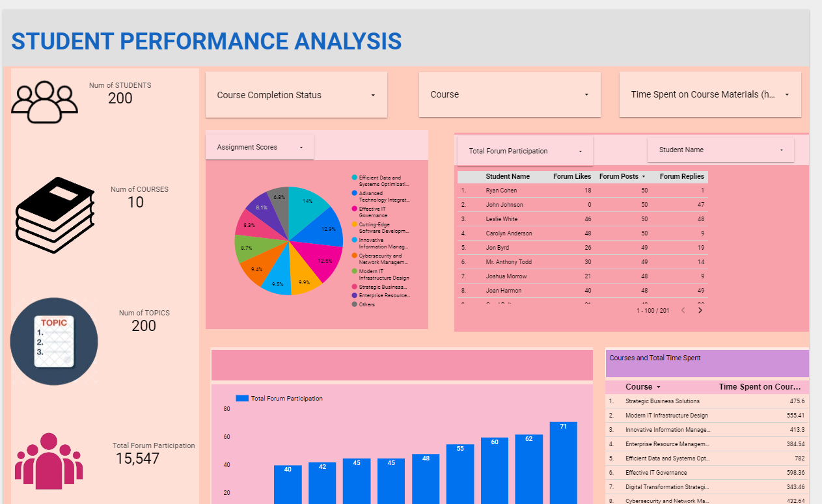Viewport: 822px width, 504px height.
Task: Click the TOPIC notepad icon
Action: click(54, 341)
